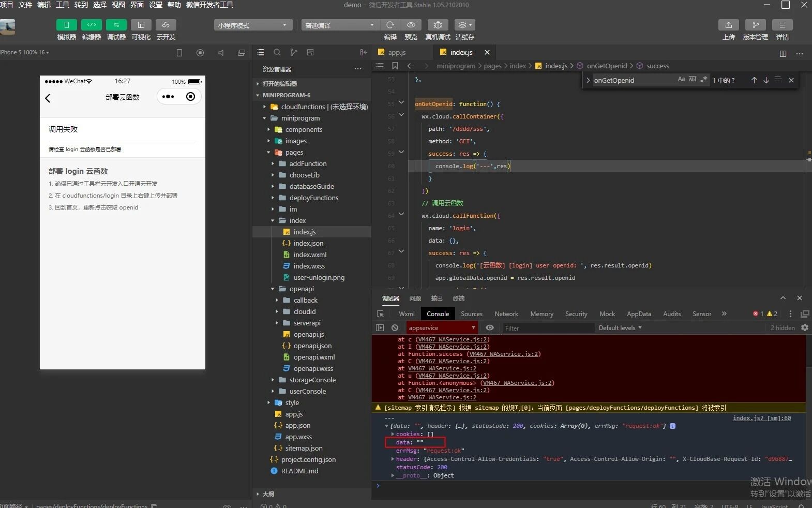Switch to the app.js editor tab
812x508 pixels.
[396, 52]
